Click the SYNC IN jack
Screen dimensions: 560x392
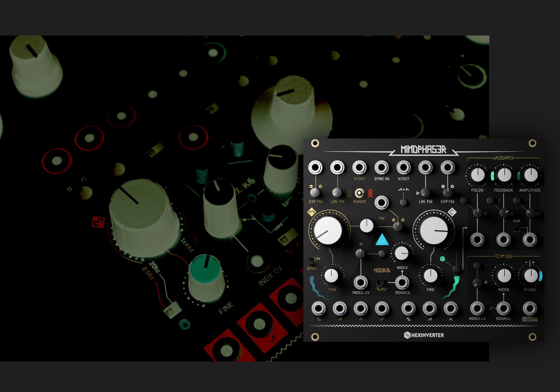click(x=381, y=168)
